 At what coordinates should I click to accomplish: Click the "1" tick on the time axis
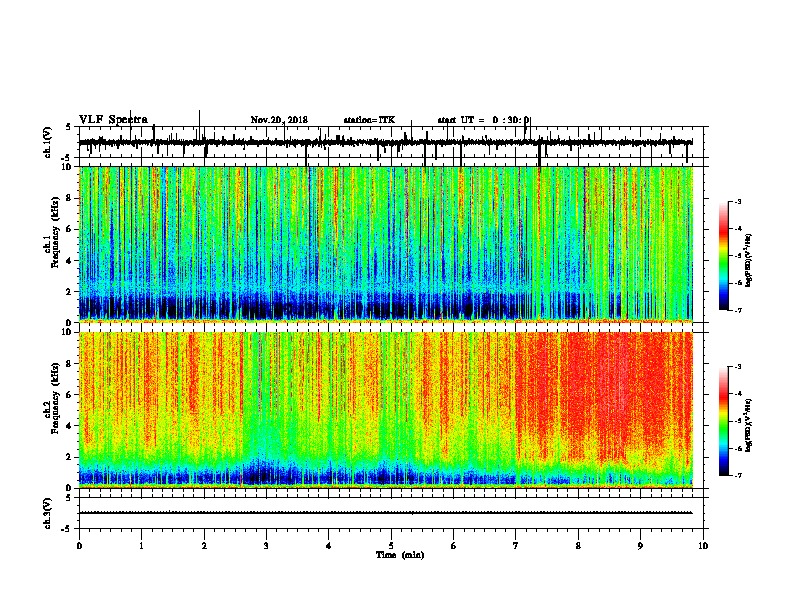pyautogui.click(x=141, y=546)
